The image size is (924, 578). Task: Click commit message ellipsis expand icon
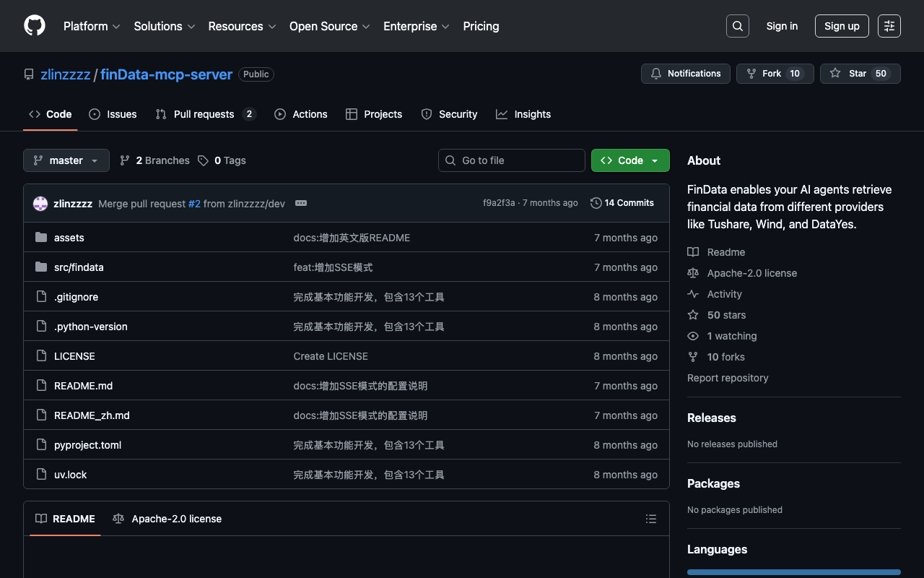point(301,203)
